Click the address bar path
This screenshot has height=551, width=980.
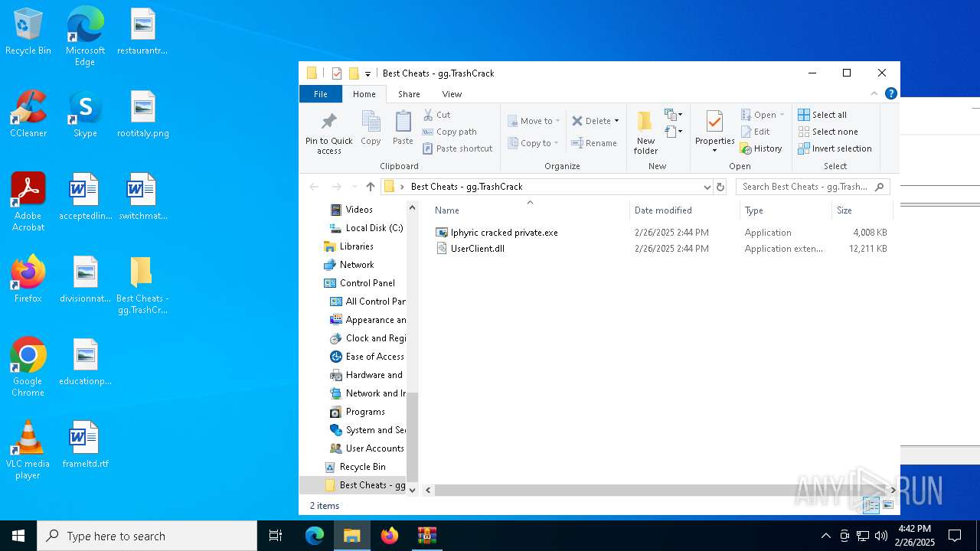[466, 187]
